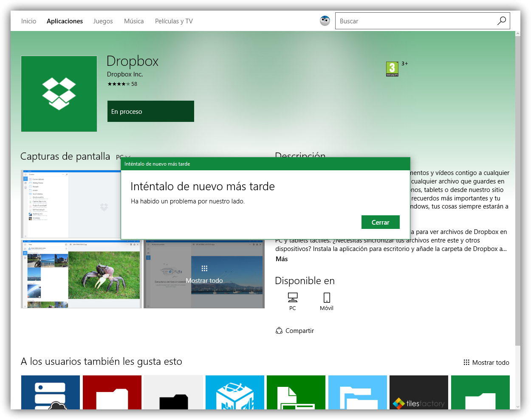Open the crab photo screenshot thumbnail

click(81, 274)
